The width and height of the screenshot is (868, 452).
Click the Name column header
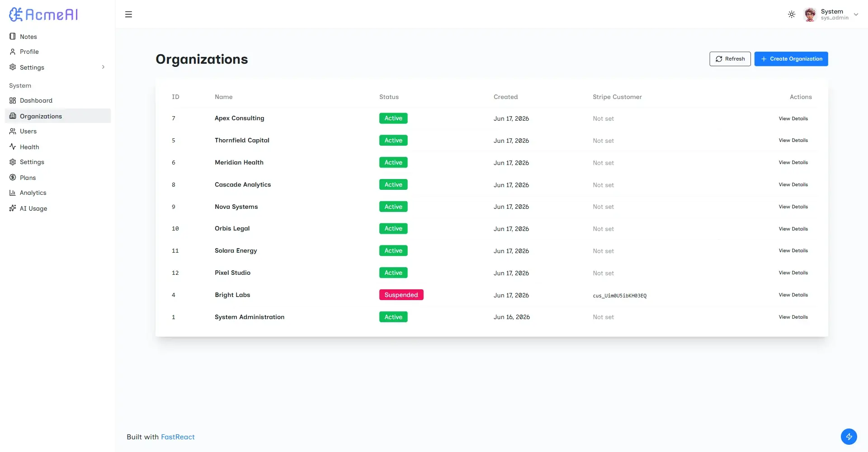pos(223,97)
